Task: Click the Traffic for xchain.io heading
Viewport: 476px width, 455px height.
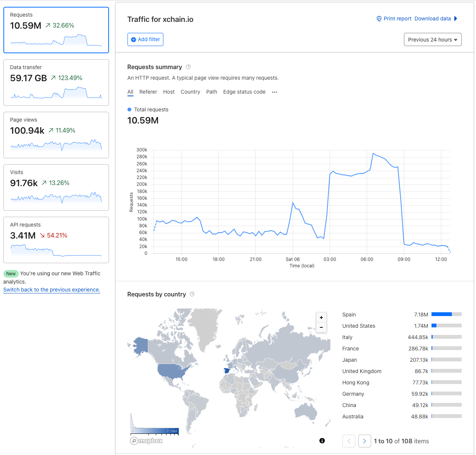Action: [160, 19]
